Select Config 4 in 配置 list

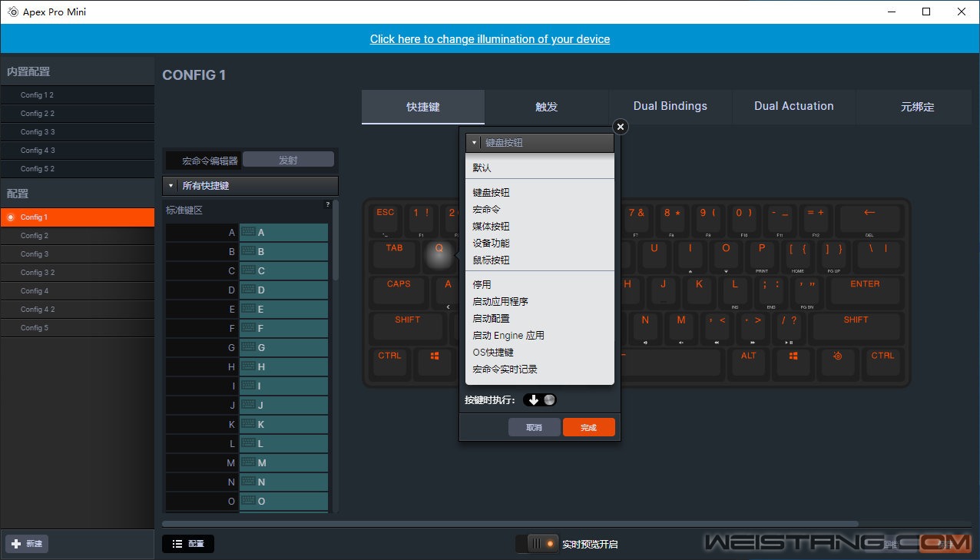(x=77, y=291)
